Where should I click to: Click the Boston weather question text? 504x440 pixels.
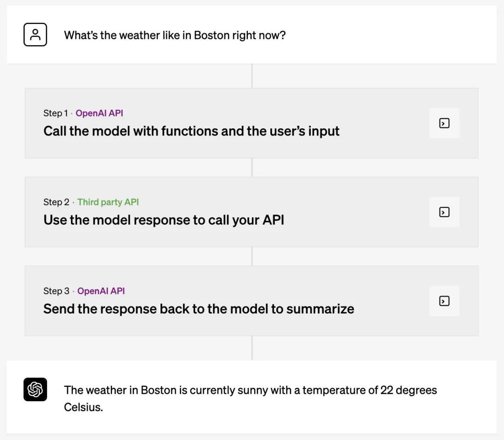tap(175, 35)
